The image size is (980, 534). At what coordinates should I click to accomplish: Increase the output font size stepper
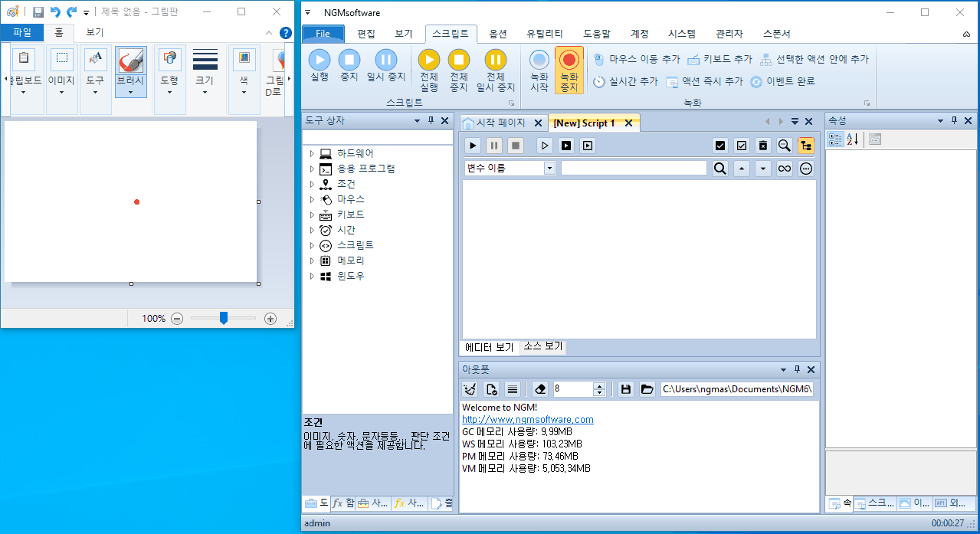[599, 385]
